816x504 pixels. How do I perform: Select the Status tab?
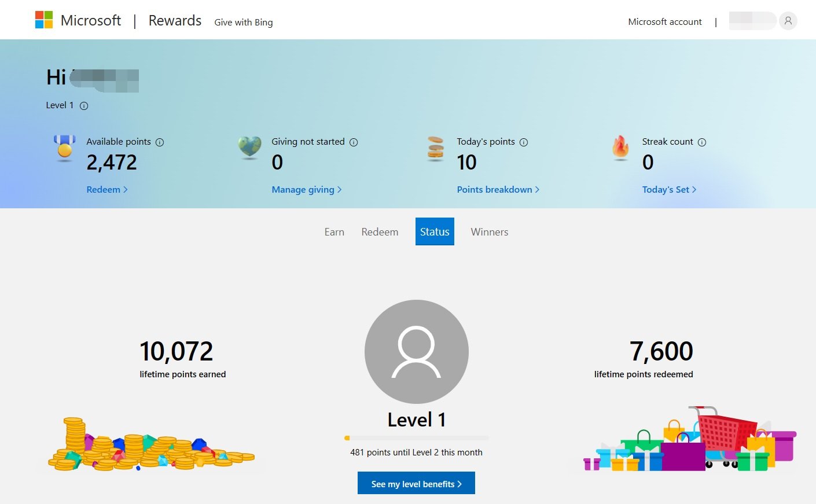(435, 231)
